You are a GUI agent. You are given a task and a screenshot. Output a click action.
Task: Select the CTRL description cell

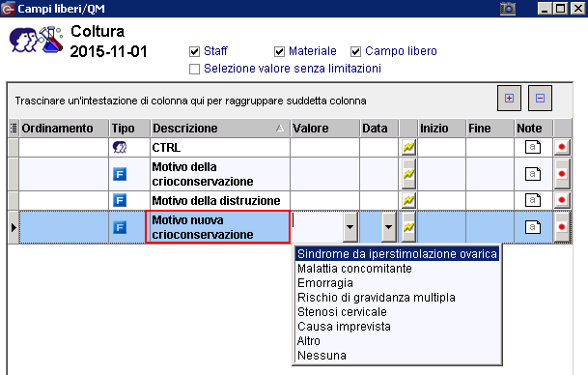(x=220, y=148)
